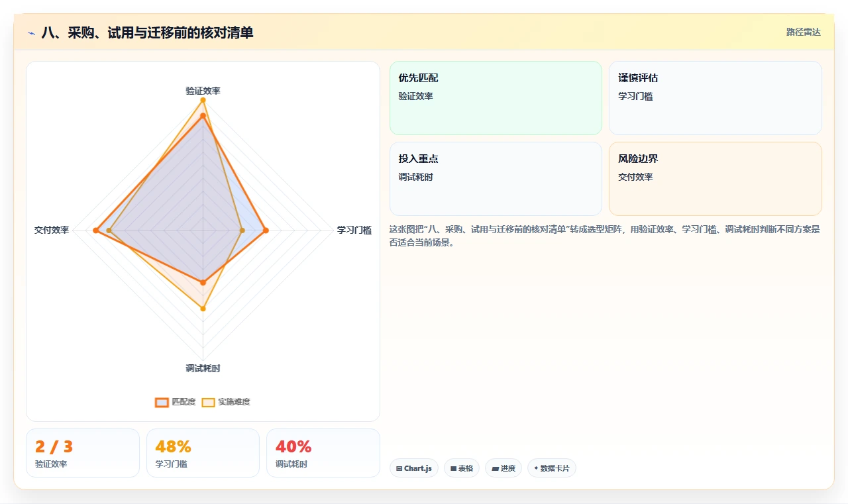Open the 优先匹配 card
This screenshot has width=848, height=504.
[x=496, y=98]
